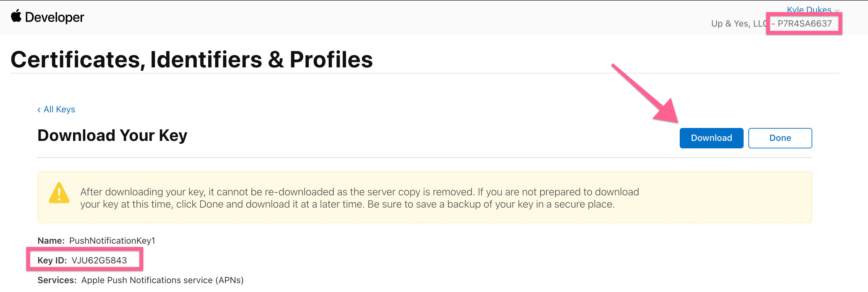This screenshot has width=868, height=292.
Task: Click the Apple logo icon
Action: (x=16, y=16)
